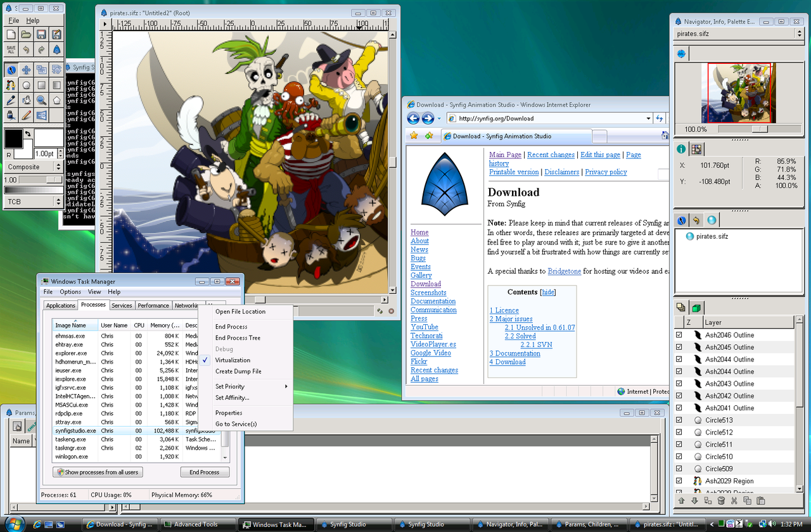811x532 pixels.
Task: Click the opacity amount slider in toolbox
Action: tap(41, 180)
